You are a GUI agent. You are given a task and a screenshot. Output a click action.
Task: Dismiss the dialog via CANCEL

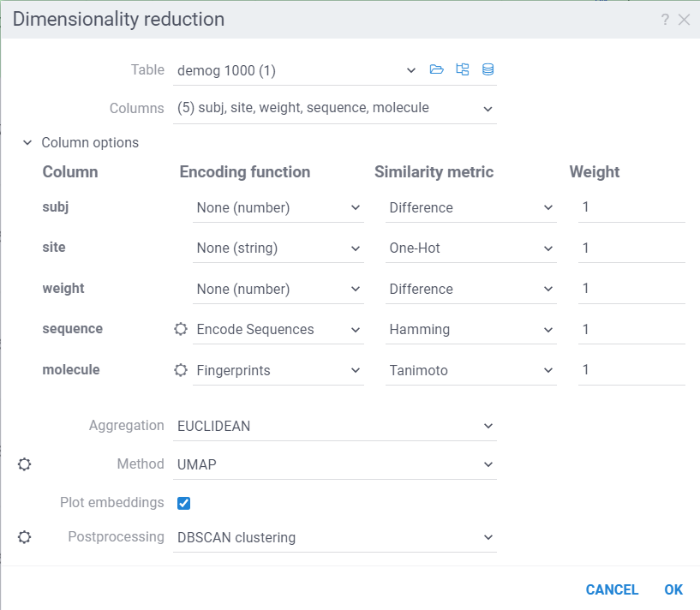pos(612,589)
